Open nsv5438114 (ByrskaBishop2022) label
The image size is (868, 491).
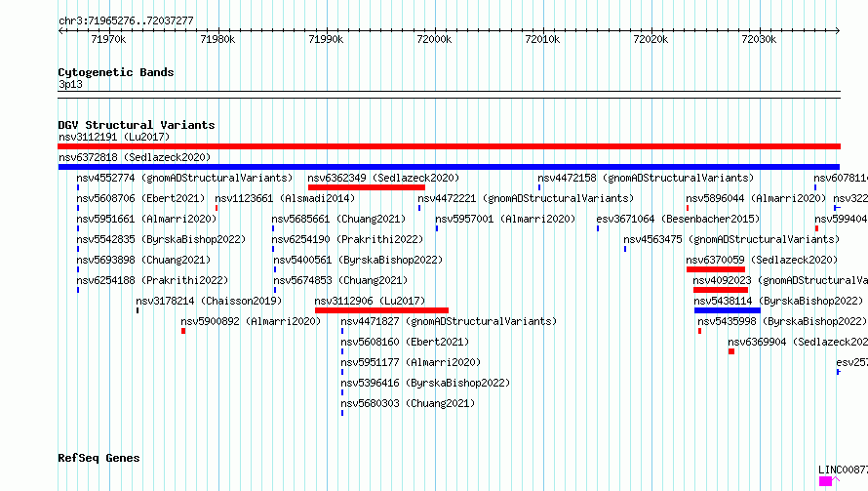778,301
